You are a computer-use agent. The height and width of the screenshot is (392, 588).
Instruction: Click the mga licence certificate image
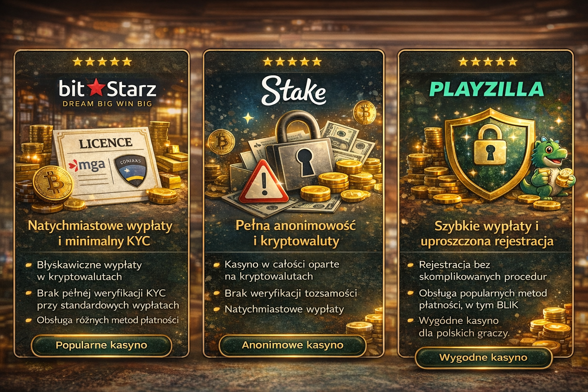pyautogui.click(x=107, y=165)
